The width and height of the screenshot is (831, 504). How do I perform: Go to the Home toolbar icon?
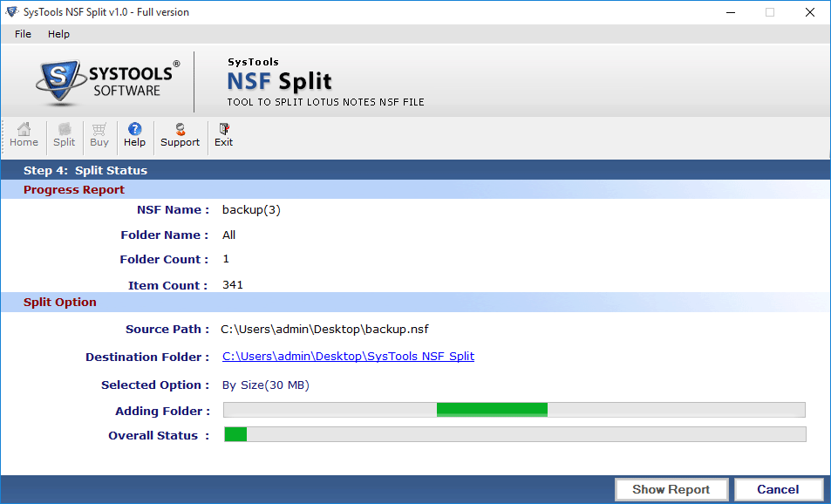pyautogui.click(x=24, y=135)
